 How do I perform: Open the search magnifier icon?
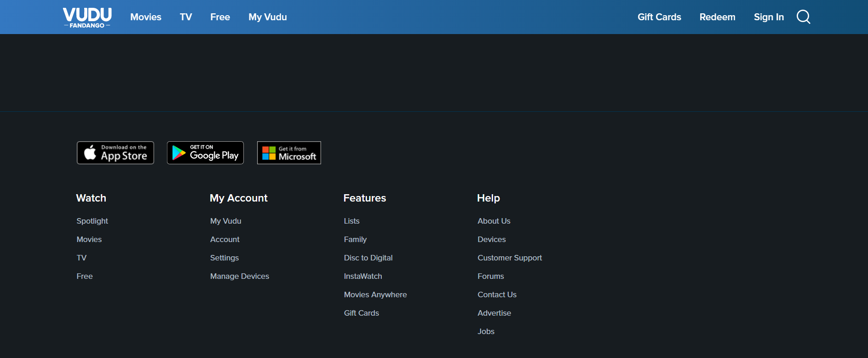804,17
